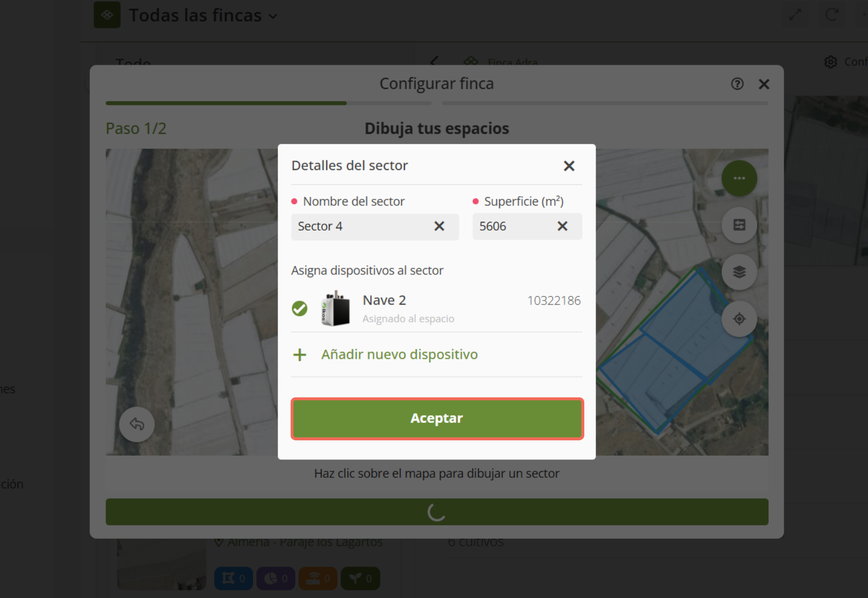
Task: Click the purple count badge
Action: pyautogui.click(x=276, y=578)
